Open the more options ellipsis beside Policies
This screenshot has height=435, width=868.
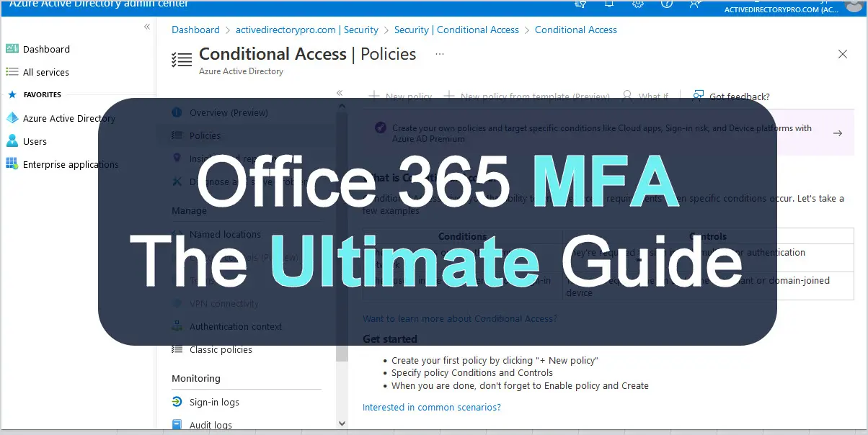pyautogui.click(x=440, y=54)
